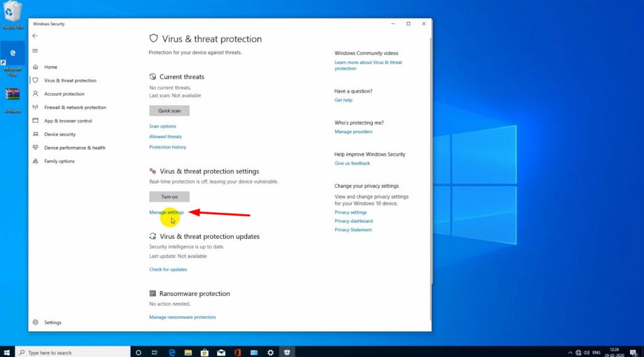Click the Family options people icon

click(35, 161)
